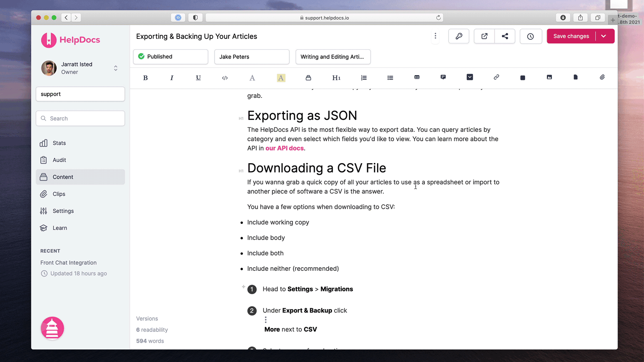Image resolution: width=644 pixels, height=362 pixels.
Task: Open Content in the sidebar
Action: point(80,177)
